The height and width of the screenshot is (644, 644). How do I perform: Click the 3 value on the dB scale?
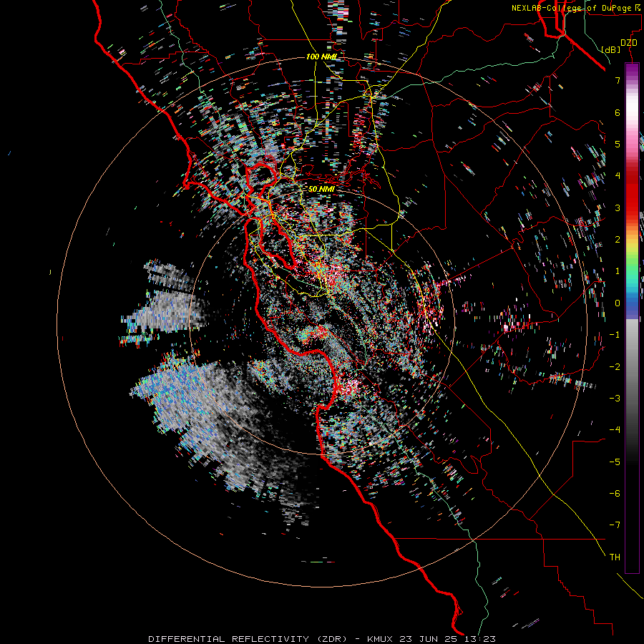tap(618, 208)
